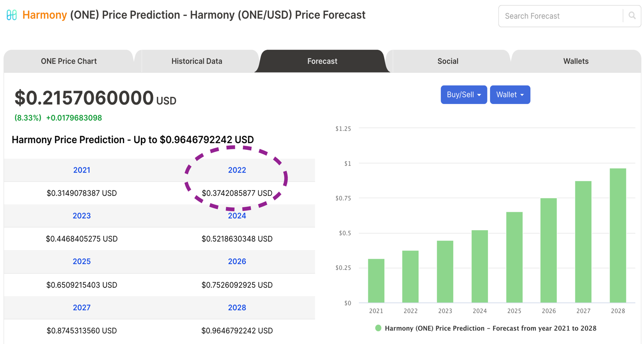Viewport: 644px width, 344px height.
Task: Click the +0.0179683098 change amount
Action: [74, 118]
